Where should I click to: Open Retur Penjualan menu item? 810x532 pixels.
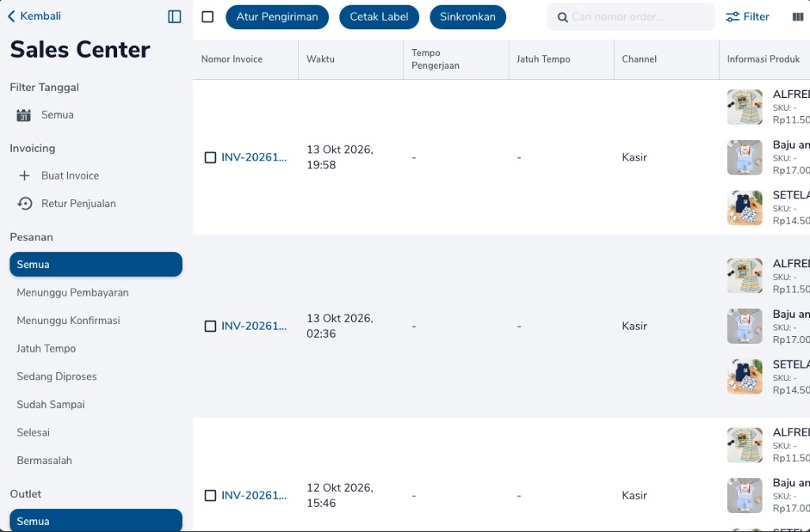[x=78, y=204]
